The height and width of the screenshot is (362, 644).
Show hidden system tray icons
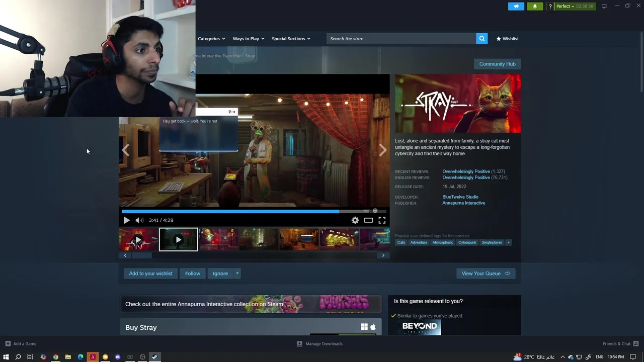coord(562,357)
